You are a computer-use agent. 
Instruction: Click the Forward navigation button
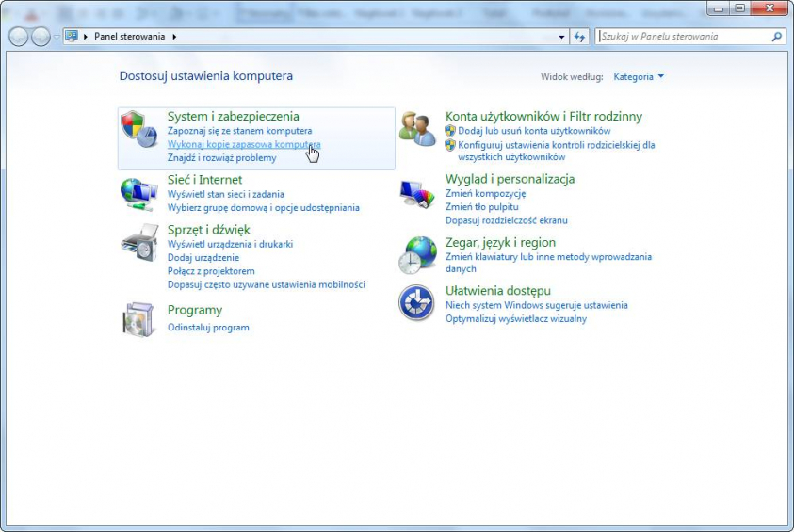pos(41,37)
